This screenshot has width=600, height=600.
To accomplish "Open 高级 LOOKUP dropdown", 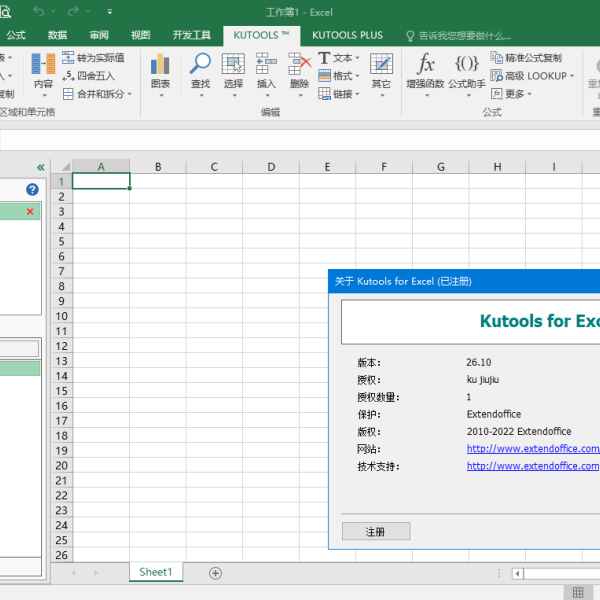I will pyautogui.click(x=532, y=76).
